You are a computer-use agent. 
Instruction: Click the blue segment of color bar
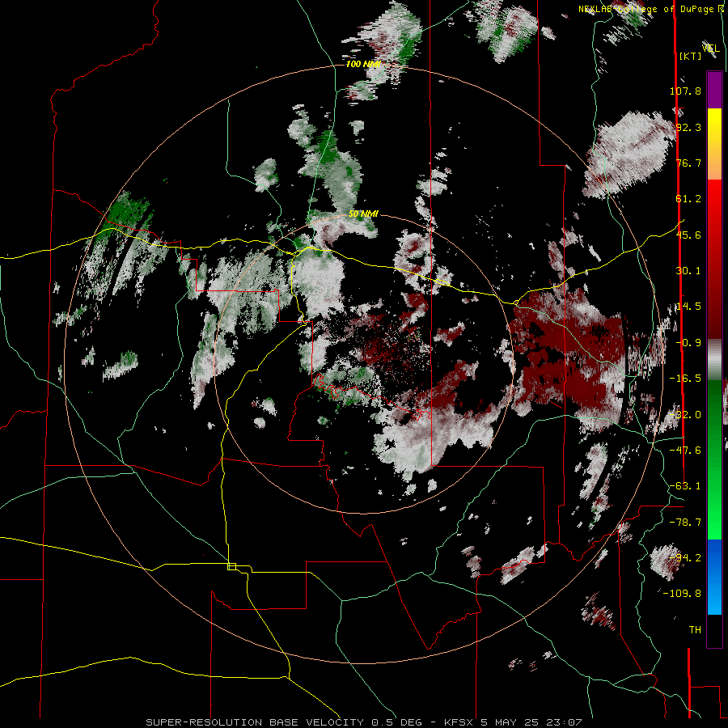tap(714, 577)
